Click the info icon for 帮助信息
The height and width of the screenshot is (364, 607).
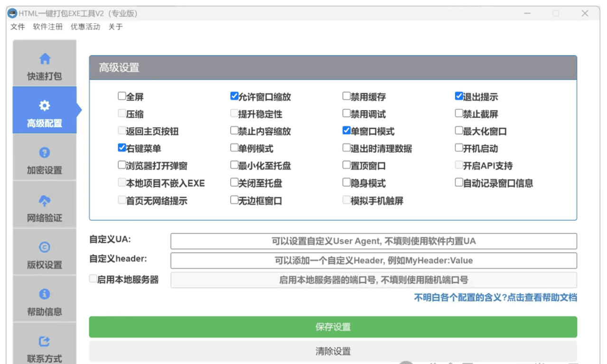[45, 294]
